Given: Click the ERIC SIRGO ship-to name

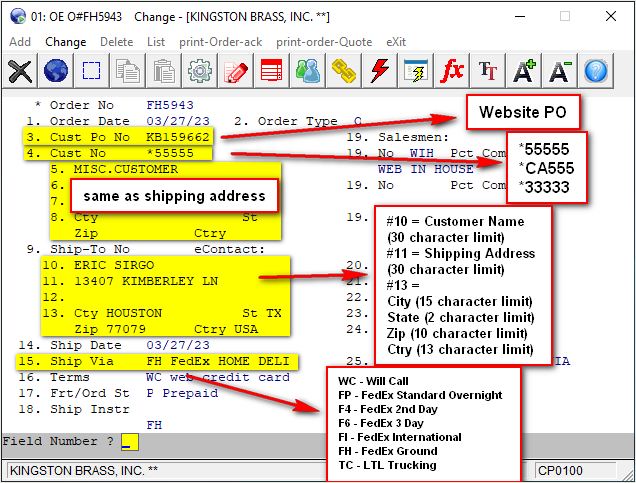Looking at the screenshot, I should (114, 265).
